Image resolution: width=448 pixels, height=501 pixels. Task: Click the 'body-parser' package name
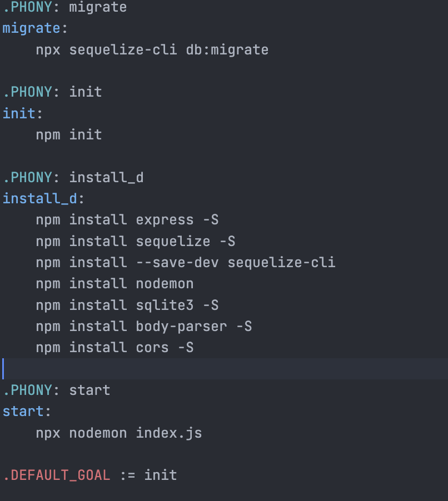point(181,327)
